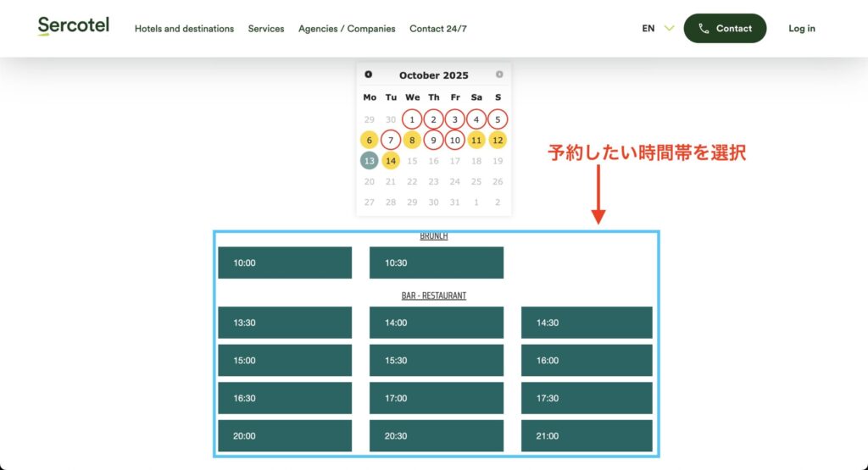This screenshot has width=868, height=470.
Task: Select the 13:30 restaurant time slot
Action: point(285,323)
